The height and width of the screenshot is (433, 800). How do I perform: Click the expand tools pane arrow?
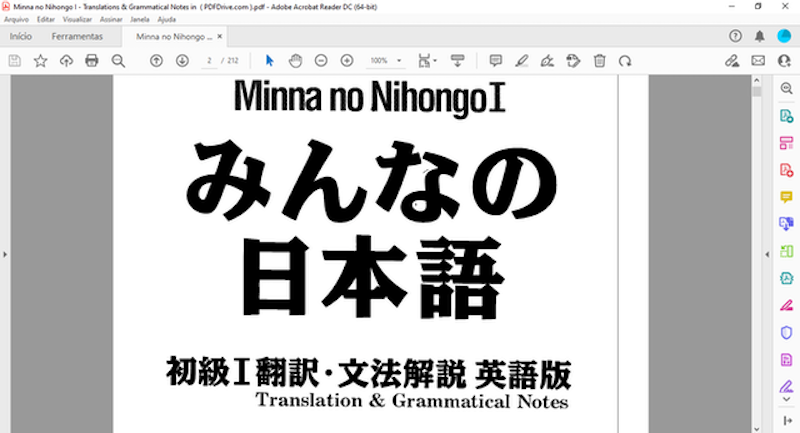click(786, 421)
